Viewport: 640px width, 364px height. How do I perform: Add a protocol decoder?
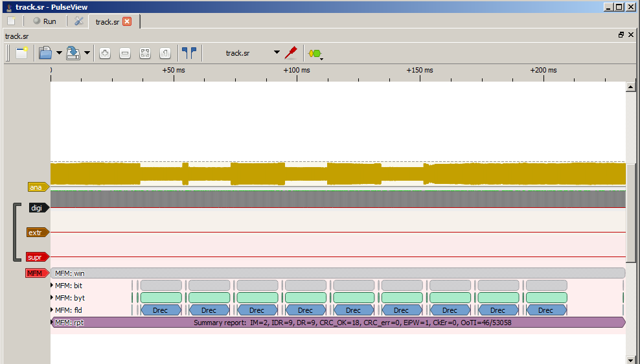tap(315, 54)
